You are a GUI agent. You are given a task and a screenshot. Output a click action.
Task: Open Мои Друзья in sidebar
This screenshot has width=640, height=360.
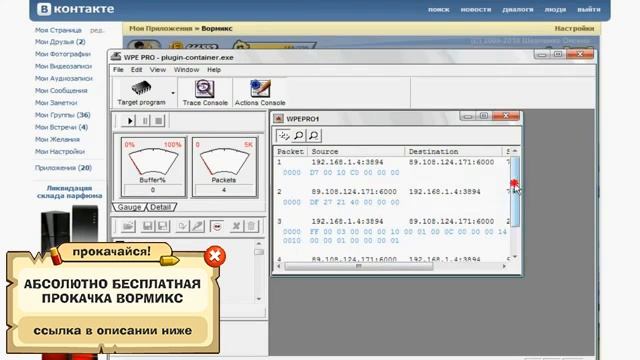[60, 42]
